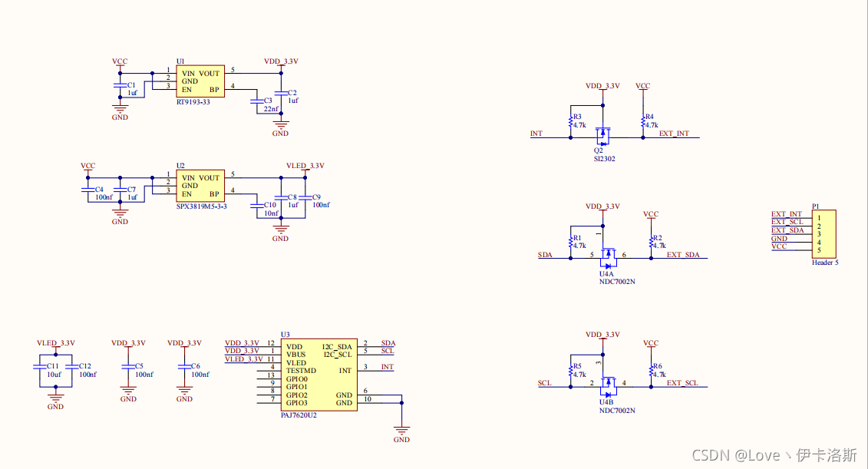Click the "BP" pin name on U1
Viewport: 868px width, 469px height.
(x=214, y=90)
